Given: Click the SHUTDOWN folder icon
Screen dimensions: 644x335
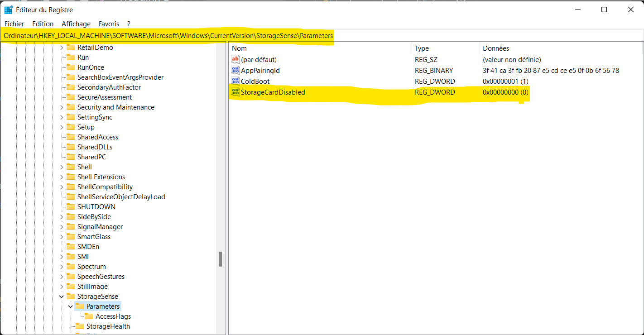Looking at the screenshot, I should tap(70, 206).
